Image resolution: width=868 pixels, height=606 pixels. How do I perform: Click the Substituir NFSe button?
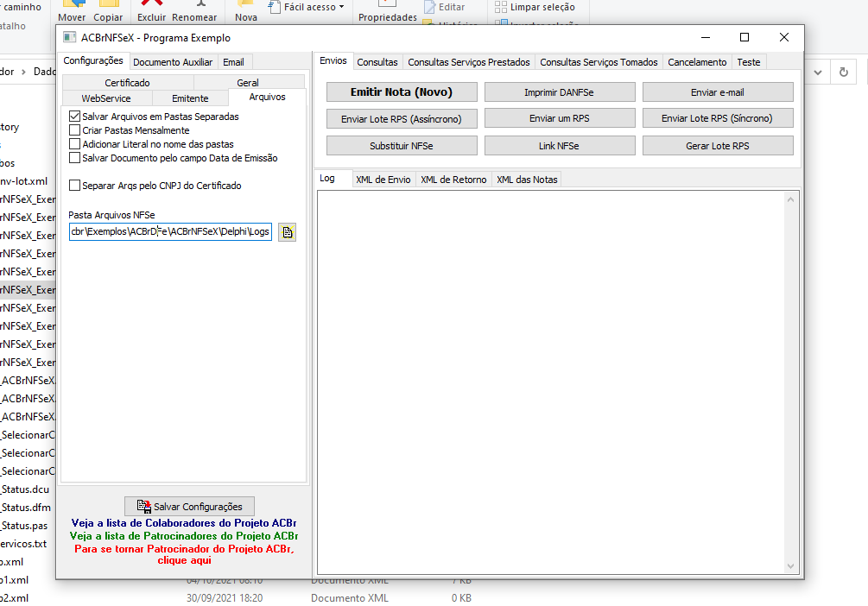coord(402,146)
